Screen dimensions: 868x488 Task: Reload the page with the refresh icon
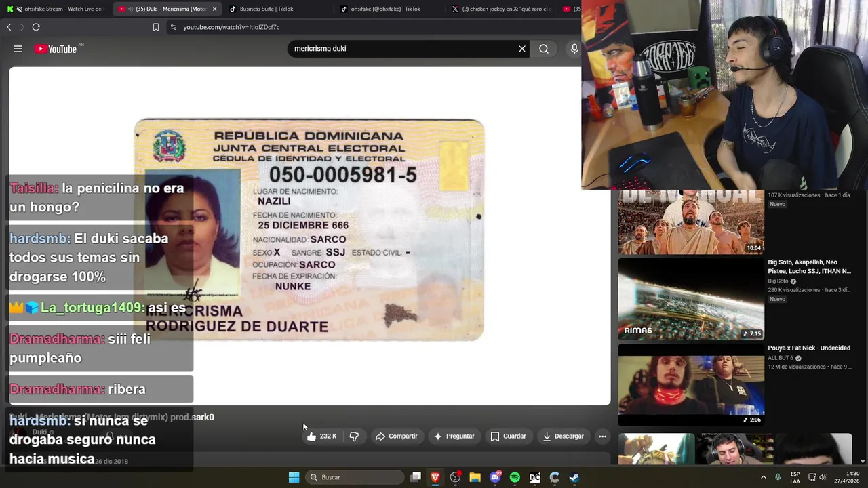pos(36,27)
